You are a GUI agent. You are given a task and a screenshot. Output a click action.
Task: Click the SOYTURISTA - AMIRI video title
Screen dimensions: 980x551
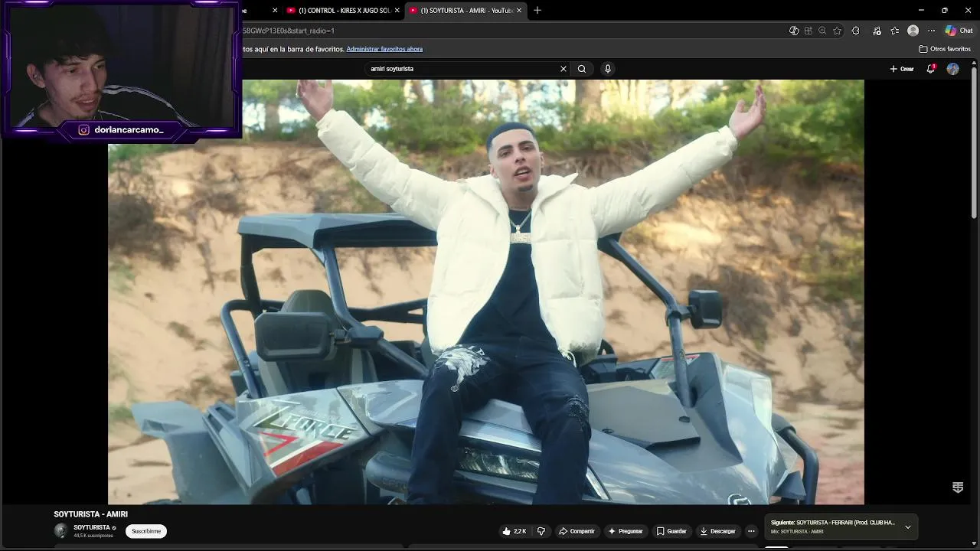(90, 514)
